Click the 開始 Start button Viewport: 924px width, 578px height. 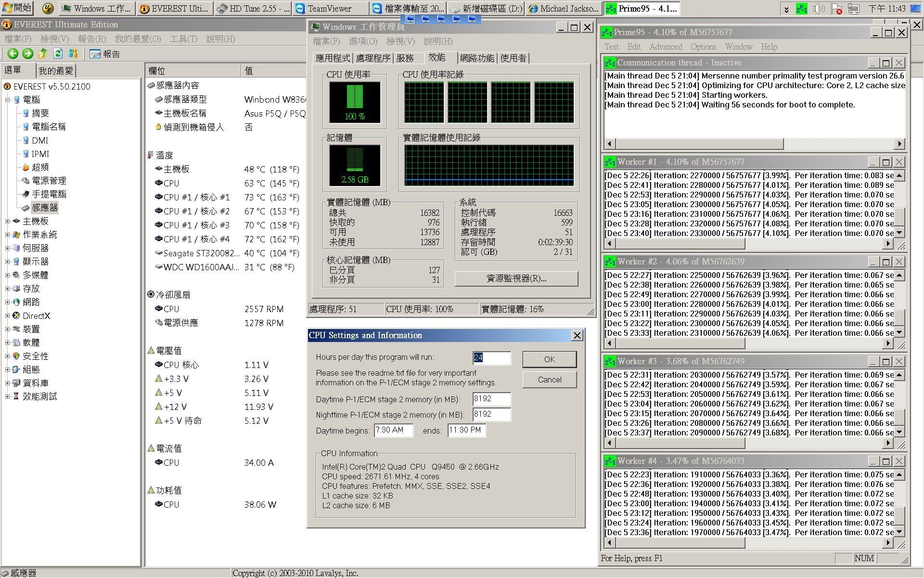click(17, 8)
